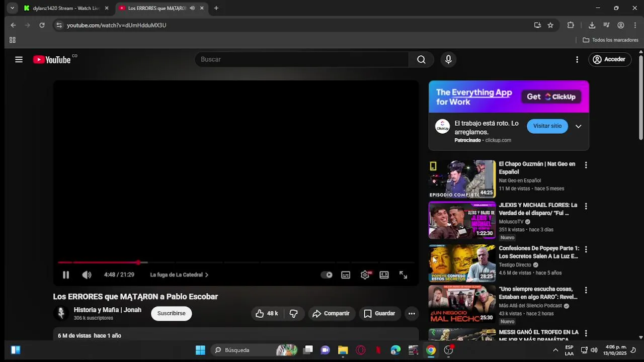This screenshot has width=644, height=362.
Task: Click Acceder sign-in button
Action: [x=609, y=59]
